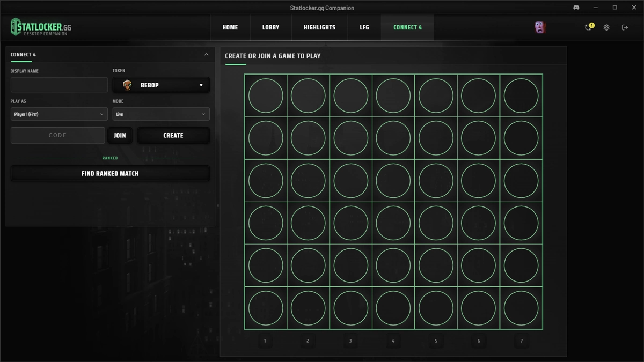Open the Discord icon in title bar
This screenshot has height=362, width=644.
click(576, 8)
